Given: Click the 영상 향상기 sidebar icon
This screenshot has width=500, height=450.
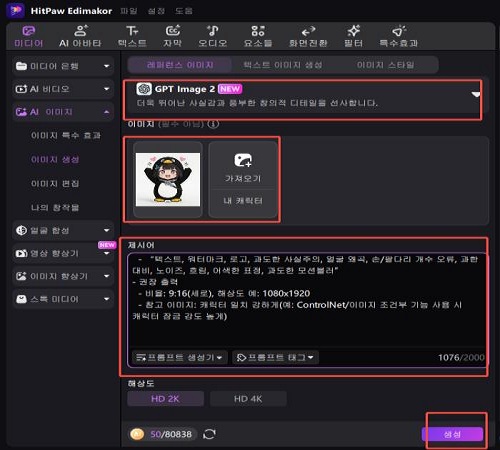Looking at the screenshot, I should [21, 253].
